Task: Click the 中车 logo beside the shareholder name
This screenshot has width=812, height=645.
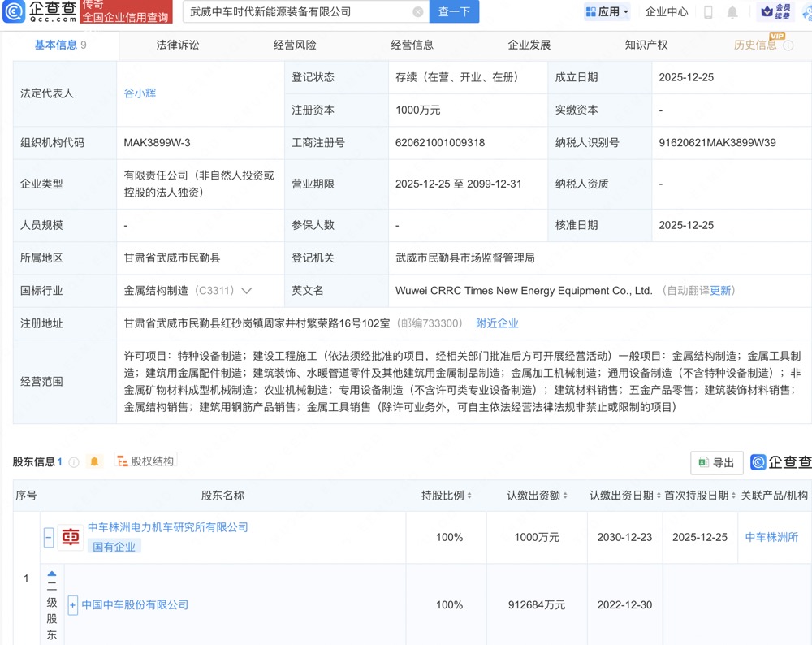Action: coord(69,537)
